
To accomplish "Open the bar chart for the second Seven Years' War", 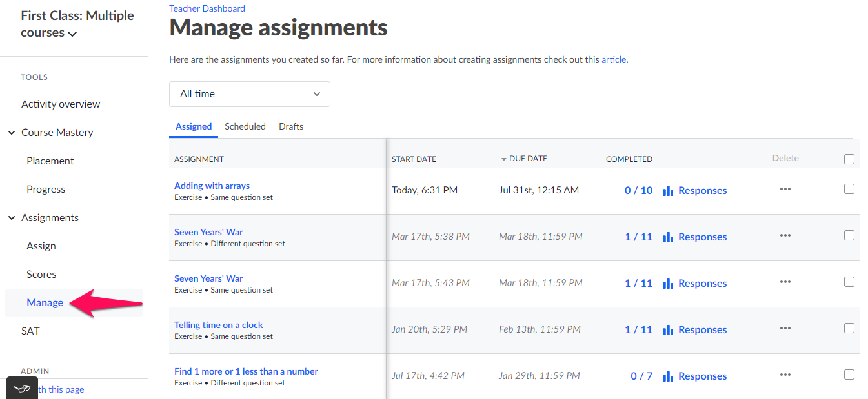I will tap(668, 282).
